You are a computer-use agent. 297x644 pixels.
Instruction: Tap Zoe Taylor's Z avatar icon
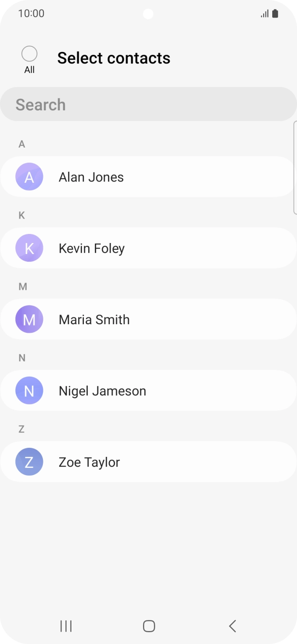[29, 462]
